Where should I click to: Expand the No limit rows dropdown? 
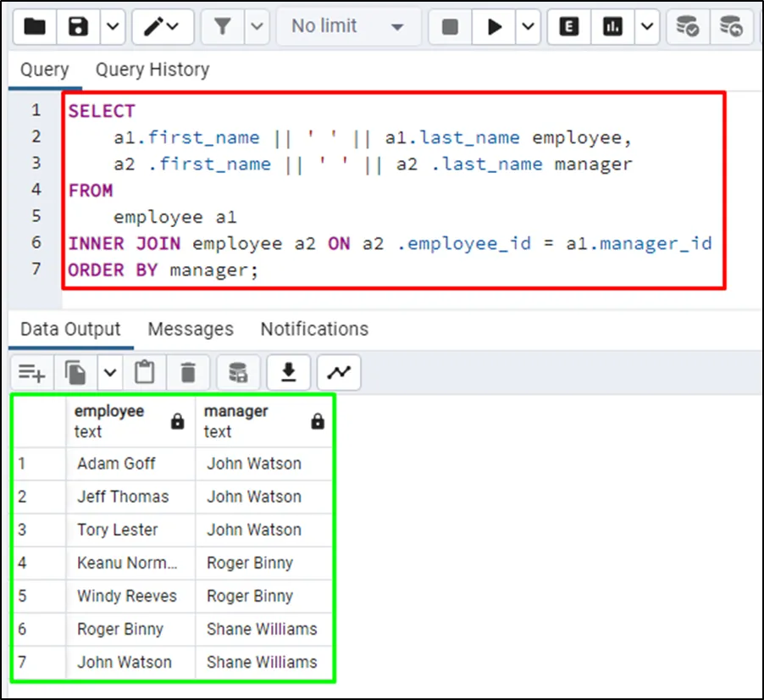(347, 27)
